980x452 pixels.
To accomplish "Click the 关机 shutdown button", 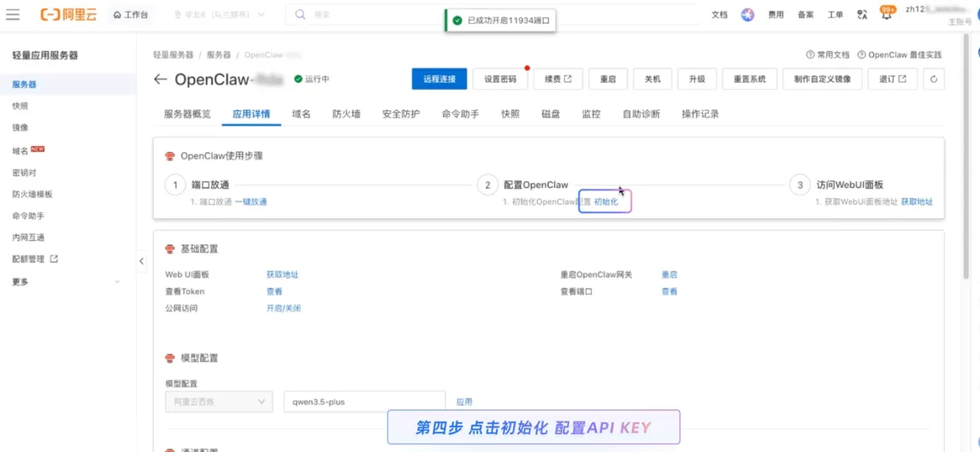I will point(652,79).
